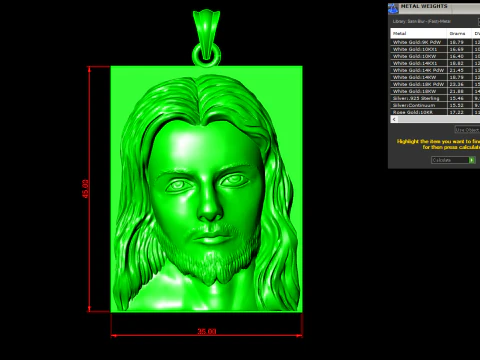Viewport: 480px width, 360px height.
Task: Click the green arrow beside Calculate
Action: (472, 160)
